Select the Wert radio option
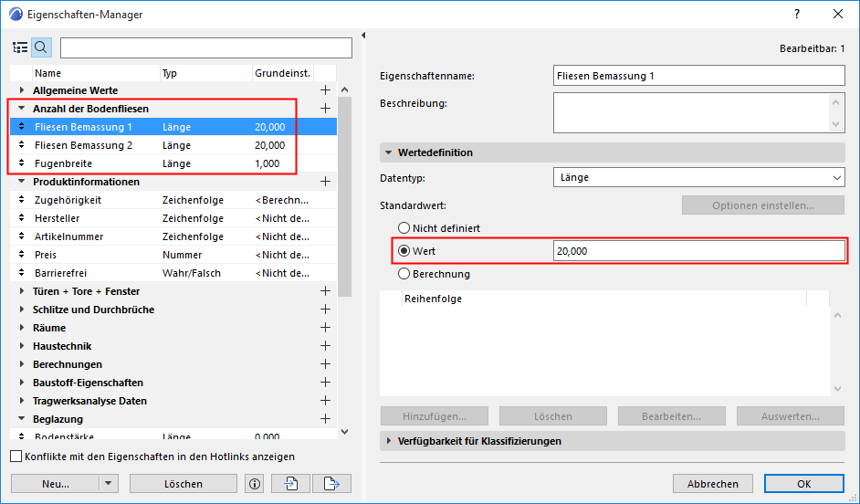860x504 pixels. [x=404, y=251]
